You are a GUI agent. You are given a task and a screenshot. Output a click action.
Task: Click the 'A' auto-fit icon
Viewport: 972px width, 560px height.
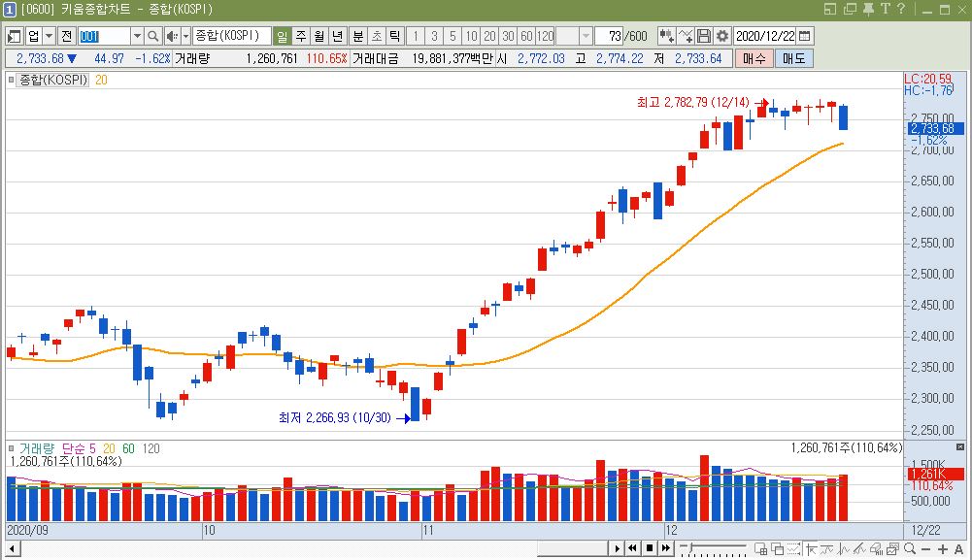point(959,549)
